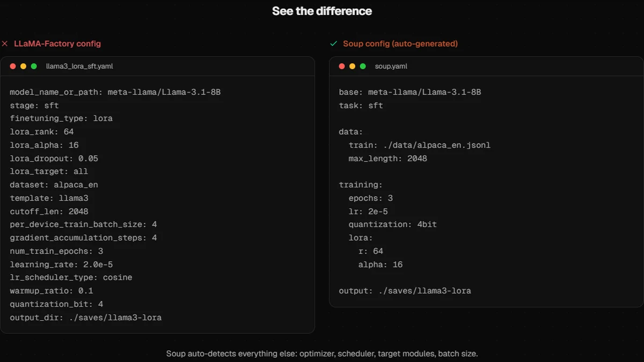This screenshot has height=362, width=644.
Task: Click the 'lora_dropout: 0.05' line
Action: click(54, 159)
